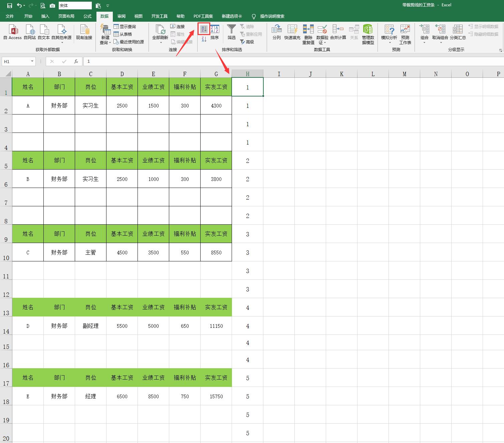The width and height of the screenshot is (504, 443).
Task: Open Manage Data Model (管理数据模型)
Action: 368,34
